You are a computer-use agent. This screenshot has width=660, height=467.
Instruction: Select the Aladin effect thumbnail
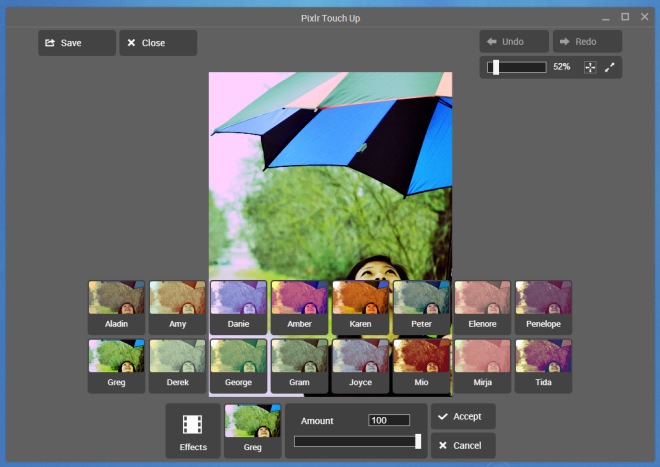(117, 306)
